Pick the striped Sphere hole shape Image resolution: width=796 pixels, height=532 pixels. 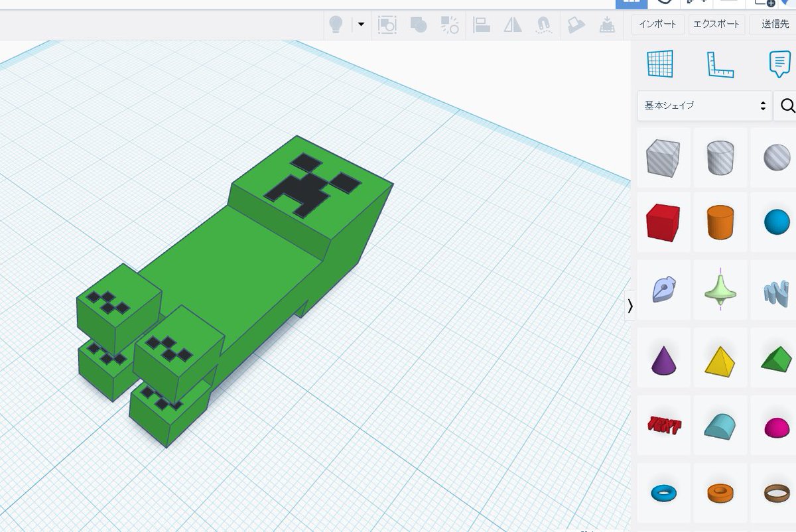pyautogui.click(x=777, y=158)
